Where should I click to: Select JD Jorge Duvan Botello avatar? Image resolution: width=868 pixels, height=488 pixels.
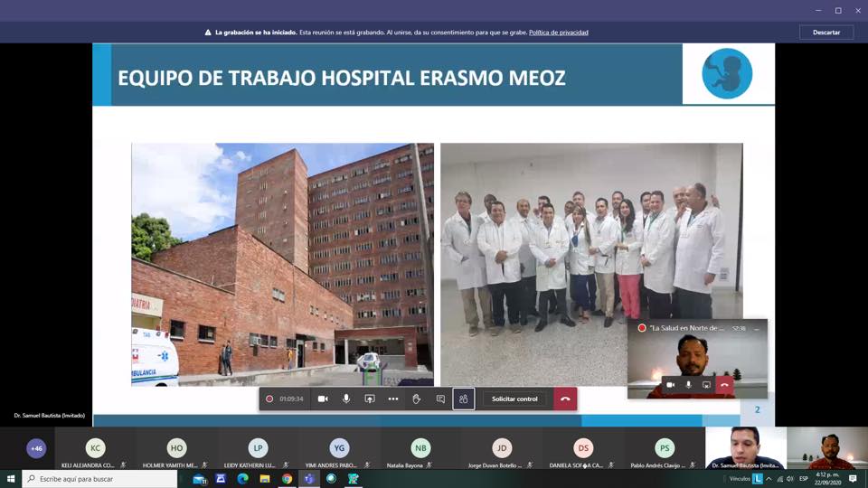coord(502,448)
